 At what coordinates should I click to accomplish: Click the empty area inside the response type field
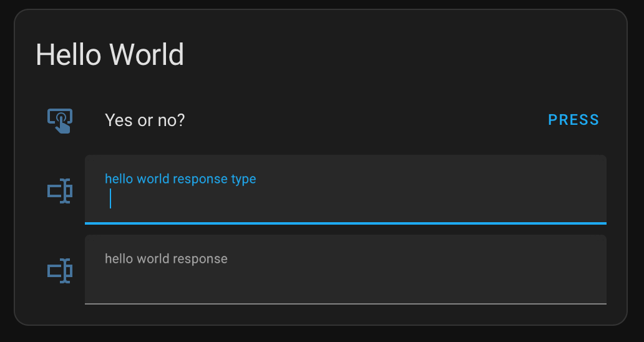[358, 199]
